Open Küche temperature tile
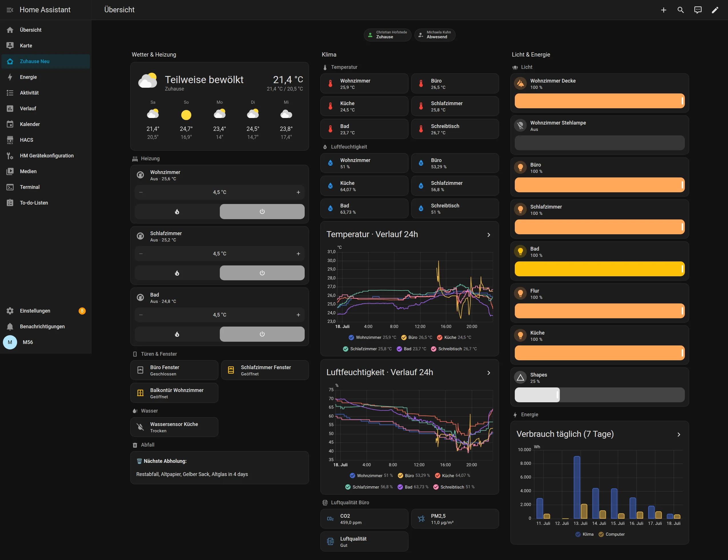This screenshot has height=560, width=728. point(364,106)
